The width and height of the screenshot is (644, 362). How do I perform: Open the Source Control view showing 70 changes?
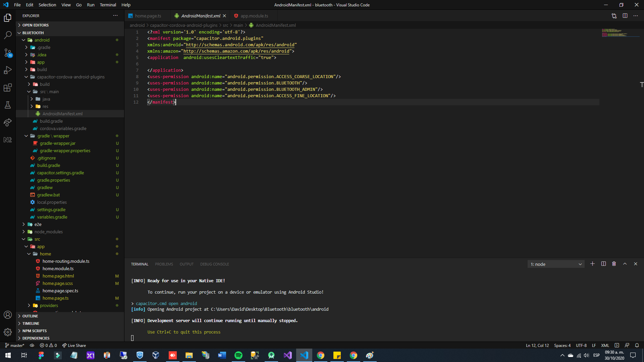click(x=7, y=53)
